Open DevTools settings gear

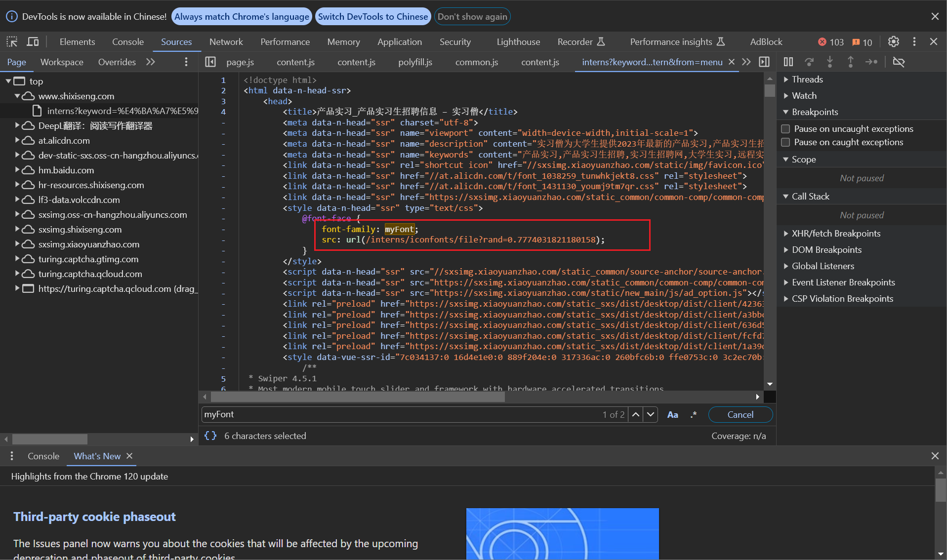[893, 42]
